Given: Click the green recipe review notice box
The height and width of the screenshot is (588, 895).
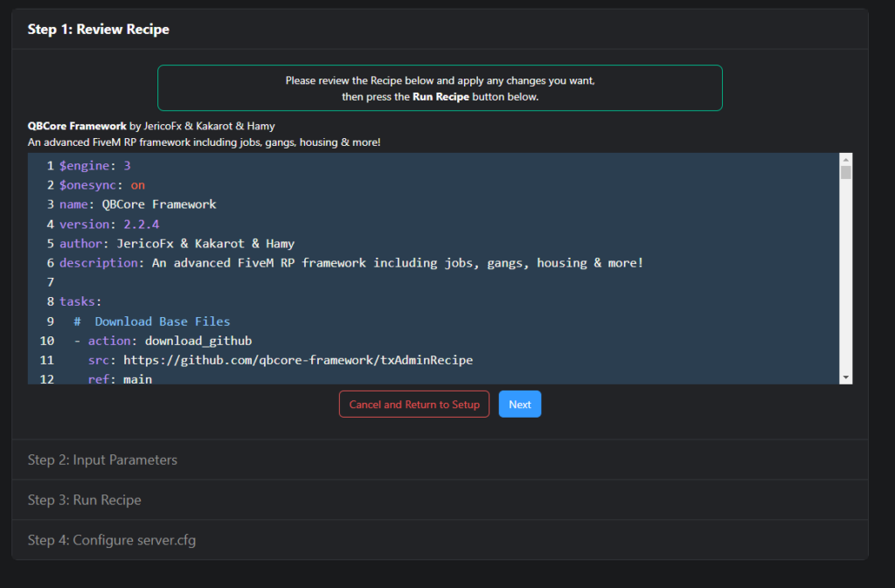Looking at the screenshot, I should tap(440, 87).
